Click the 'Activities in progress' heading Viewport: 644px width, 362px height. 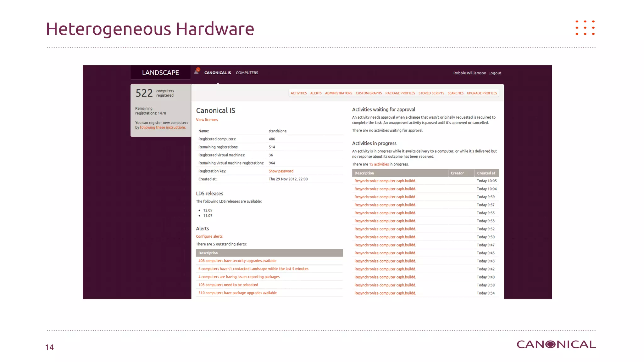point(374,144)
